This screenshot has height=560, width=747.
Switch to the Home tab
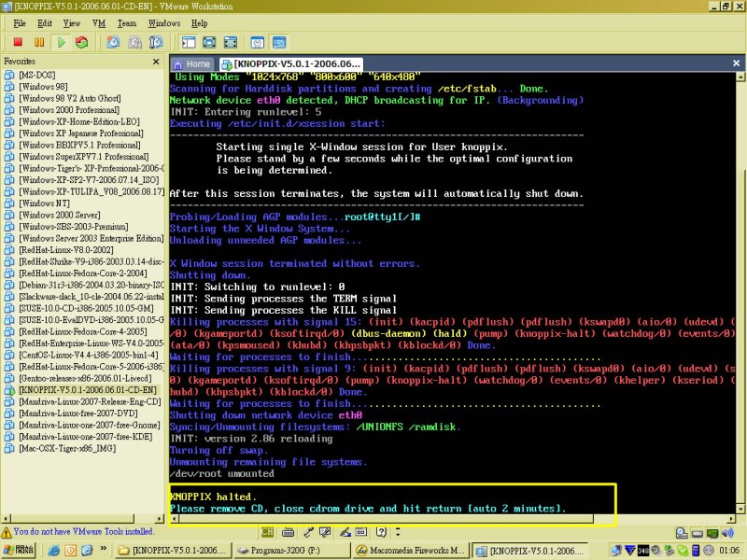[x=192, y=63]
